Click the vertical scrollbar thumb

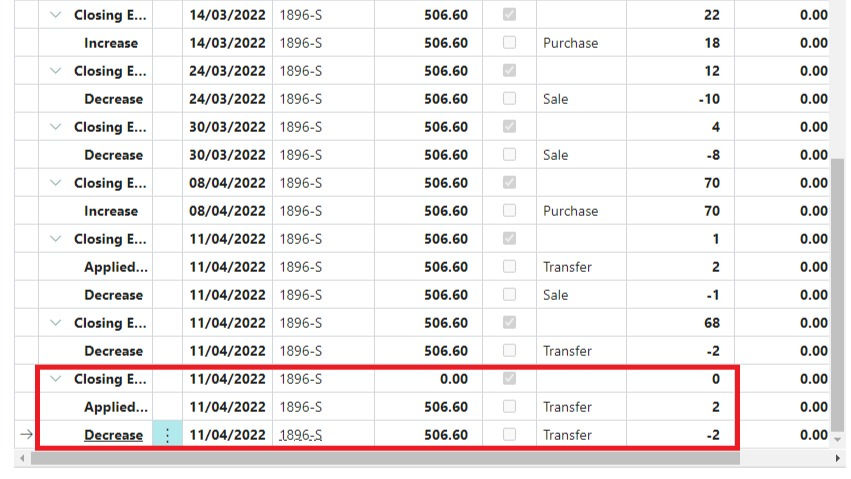pyautogui.click(x=838, y=290)
